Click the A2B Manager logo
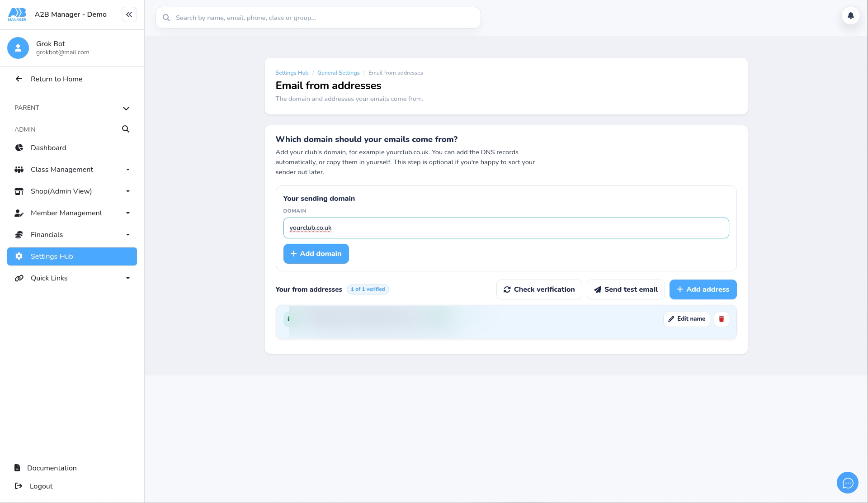 point(17,14)
